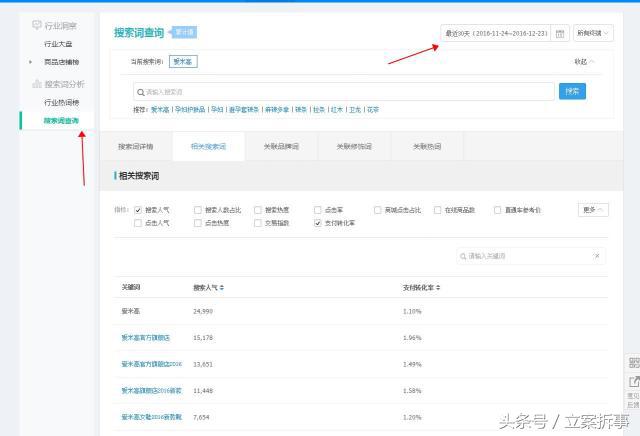This screenshot has width=640, height=436.
Task: Click the current search term tag
Action: (x=183, y=62)
